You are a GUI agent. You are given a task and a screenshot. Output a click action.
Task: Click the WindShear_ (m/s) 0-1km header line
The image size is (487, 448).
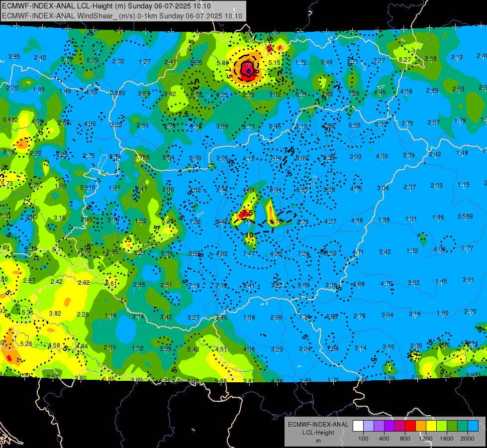click(x=122, y=16)
